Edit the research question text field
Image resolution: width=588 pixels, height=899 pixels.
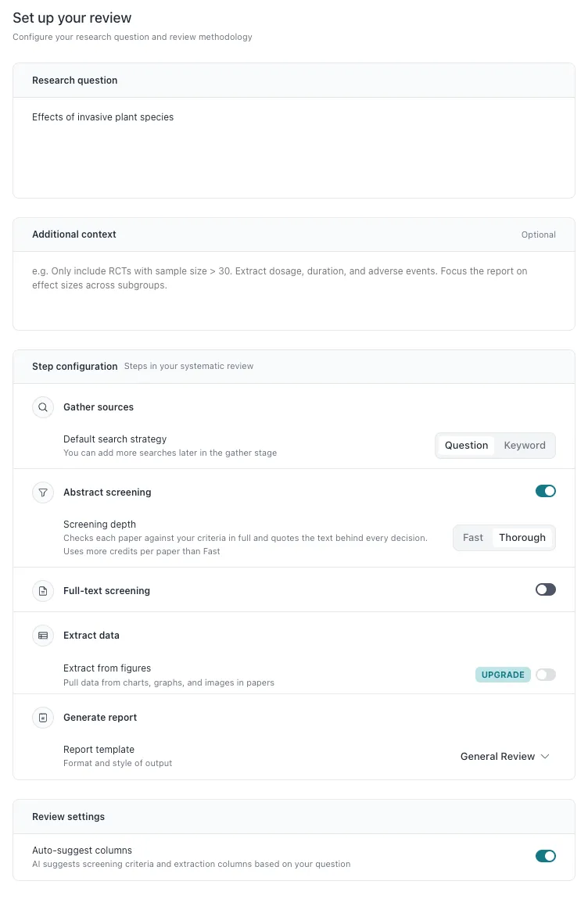tap(294, 148)
